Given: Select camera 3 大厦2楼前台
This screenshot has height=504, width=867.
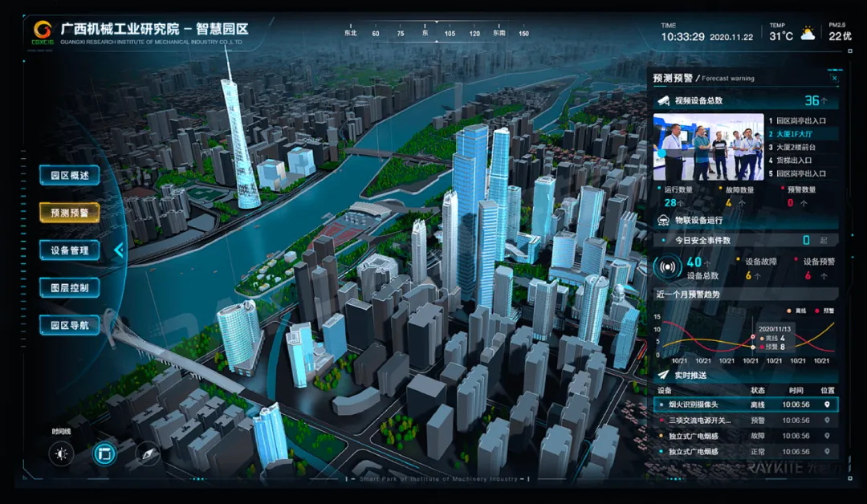Looking at the screenshot, I should click(x=802, y=147).
